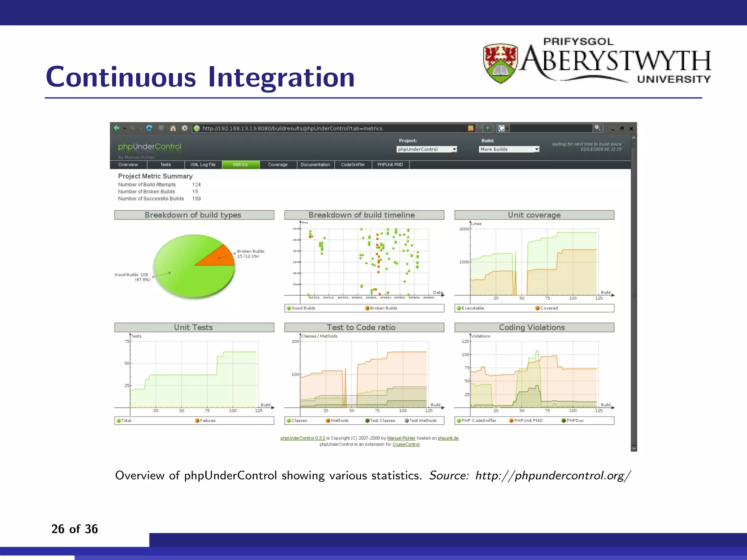This screenshot has height=560, width=747.
Task: Switch to the Overview tab
Action: point(128,165)
